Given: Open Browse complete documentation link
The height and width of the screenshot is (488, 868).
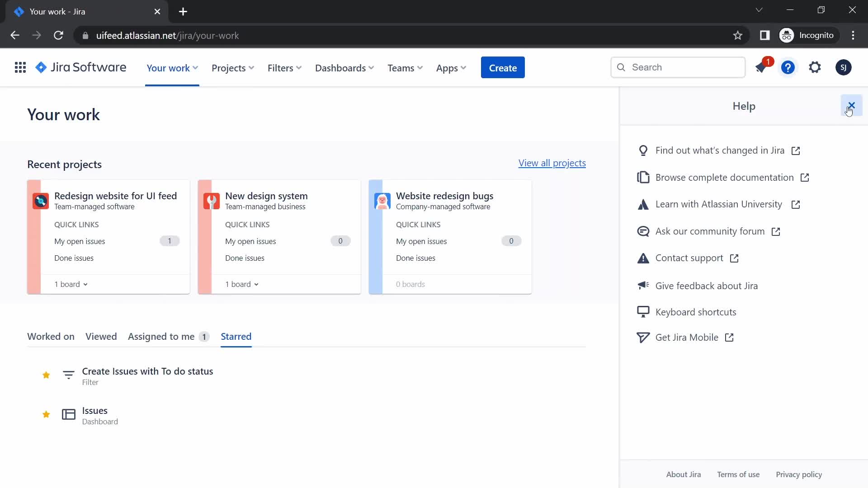Looking at the screenshot, I should [x=724, y=178].
